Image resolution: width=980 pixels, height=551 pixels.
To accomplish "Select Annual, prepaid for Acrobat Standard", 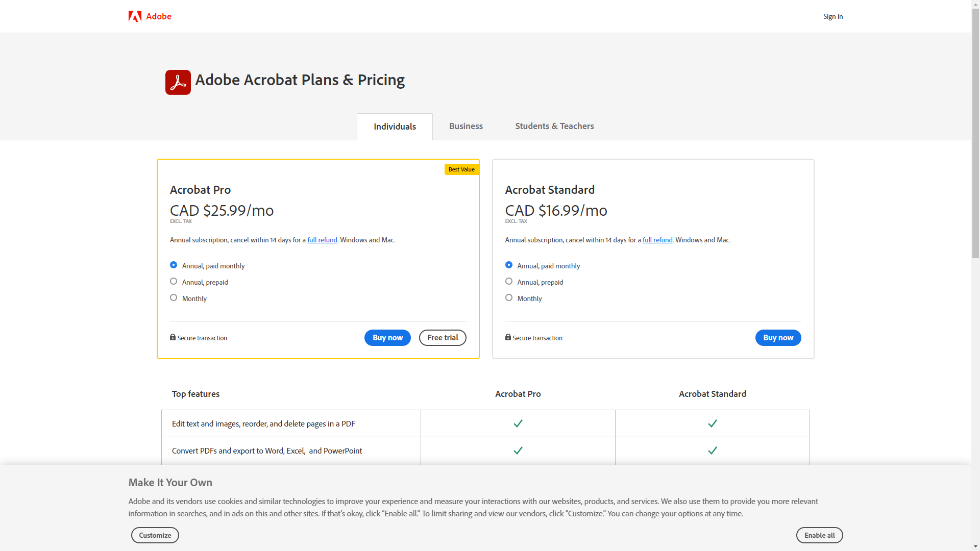I will (509, 281).
